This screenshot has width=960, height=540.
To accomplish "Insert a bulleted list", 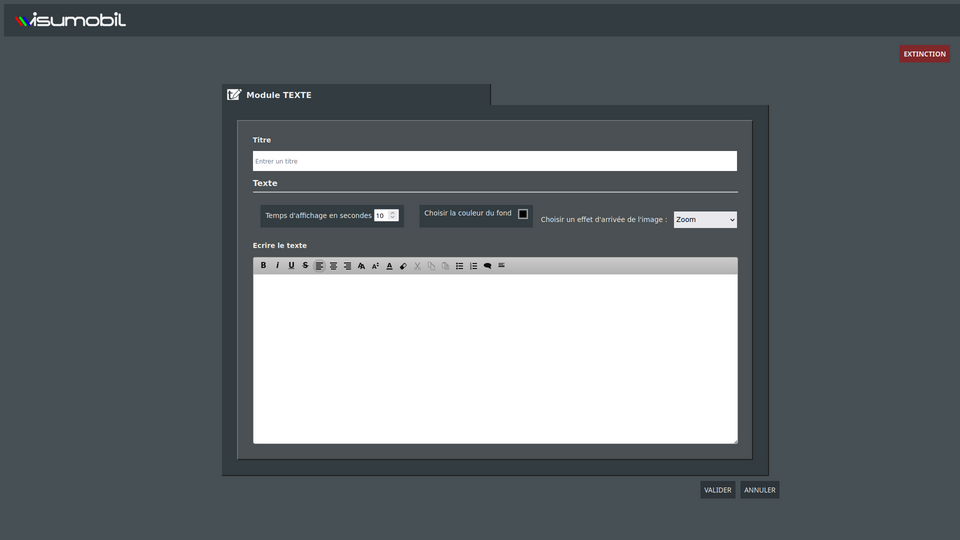I will coord(460,266).
